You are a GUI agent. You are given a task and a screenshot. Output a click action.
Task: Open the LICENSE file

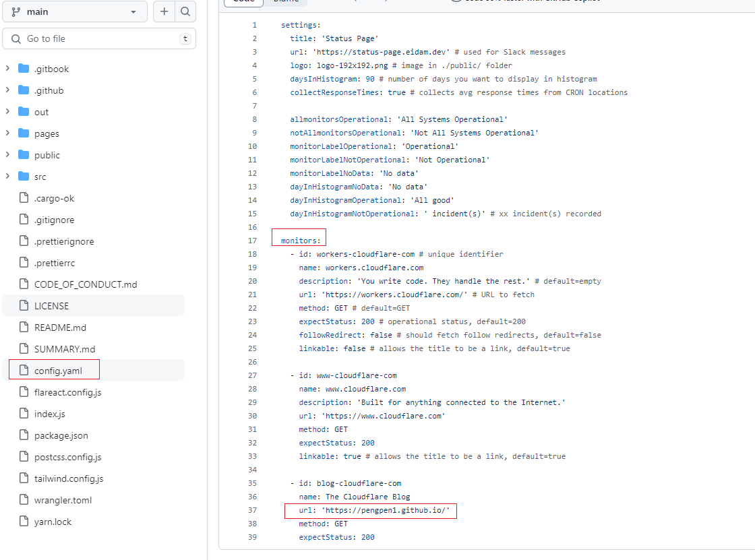[51, 306]
